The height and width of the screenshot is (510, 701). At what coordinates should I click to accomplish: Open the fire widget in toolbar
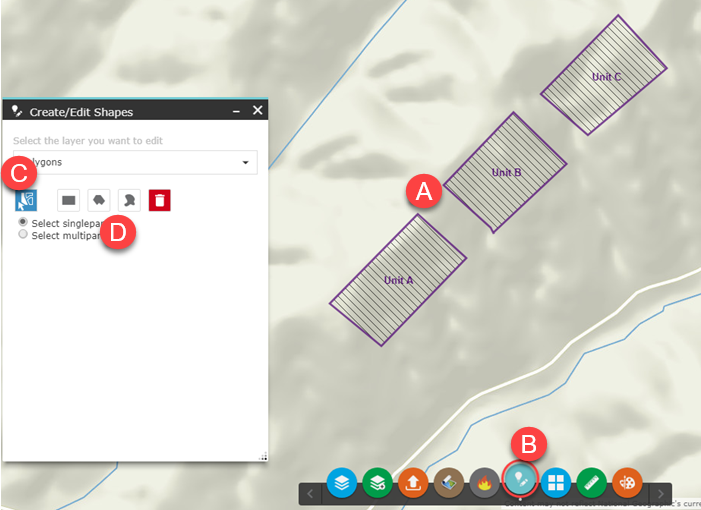(484, 483)
